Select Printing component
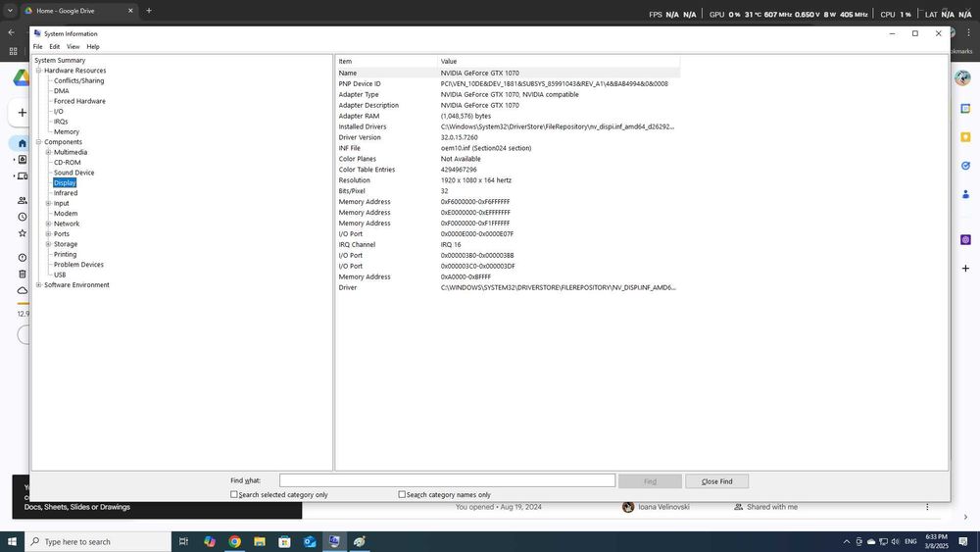Image resolution: width=980 pixels, height=552 pixels. click(x=65, y=255)
